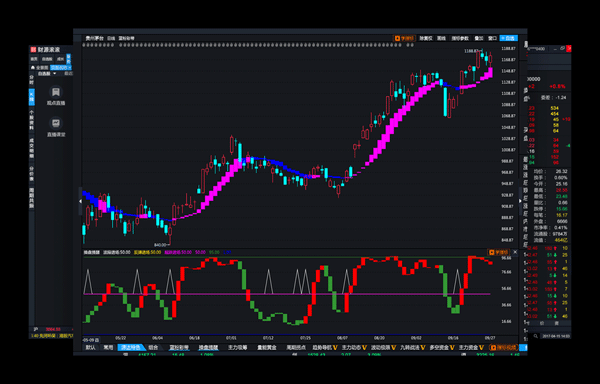
Task: Click the orange video button in the bottom tab bar
Action: (x=504, y=348)
